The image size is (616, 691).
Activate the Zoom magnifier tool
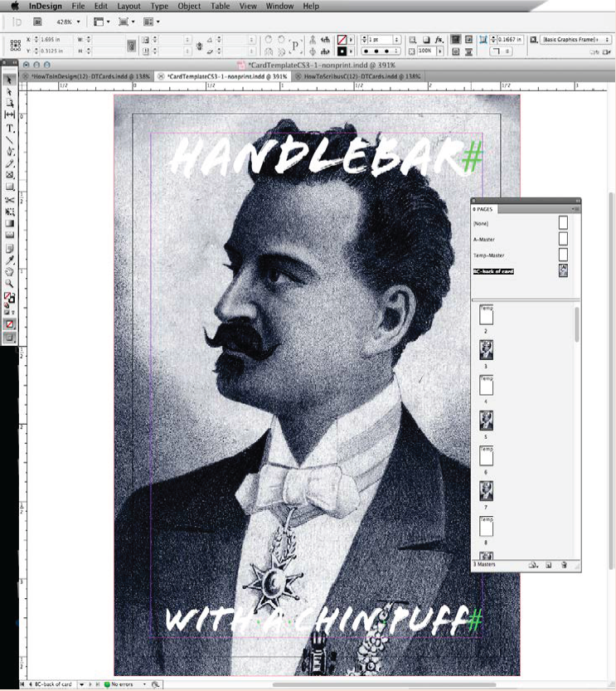coord(10,283)
